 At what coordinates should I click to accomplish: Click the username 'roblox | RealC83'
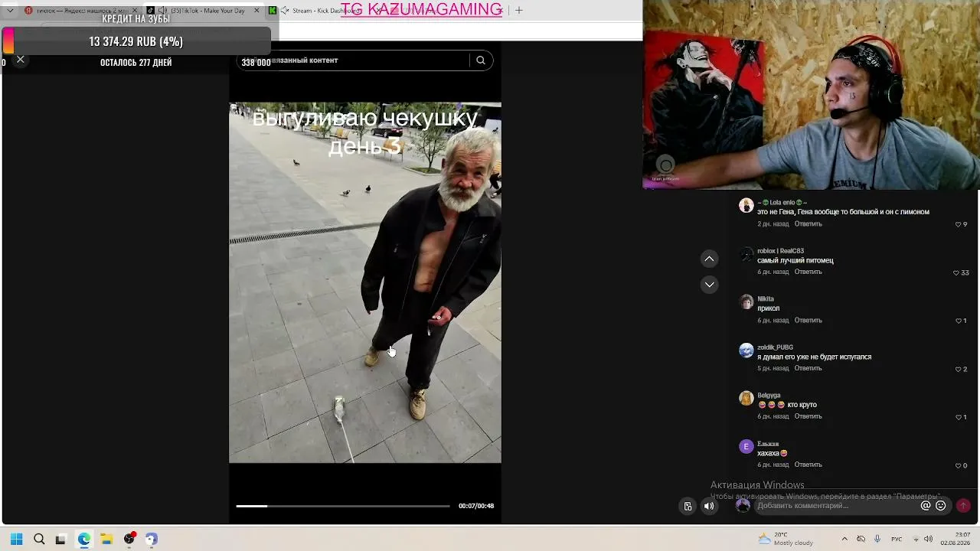click(780, 251)
